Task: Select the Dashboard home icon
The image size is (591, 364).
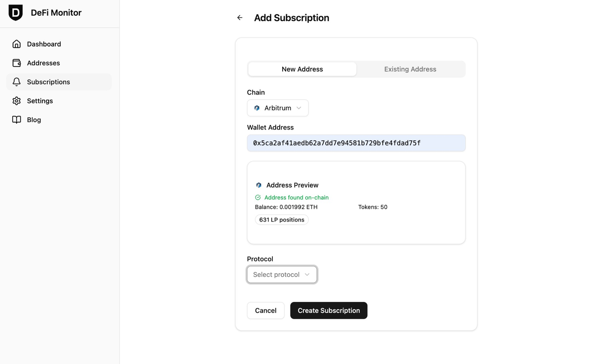Action: [x=16, y=44]
